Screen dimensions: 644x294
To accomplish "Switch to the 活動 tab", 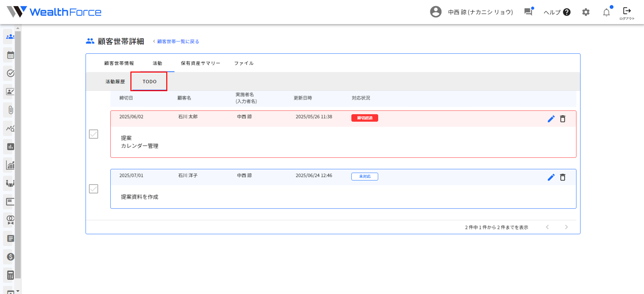I will tap(157, 63).
